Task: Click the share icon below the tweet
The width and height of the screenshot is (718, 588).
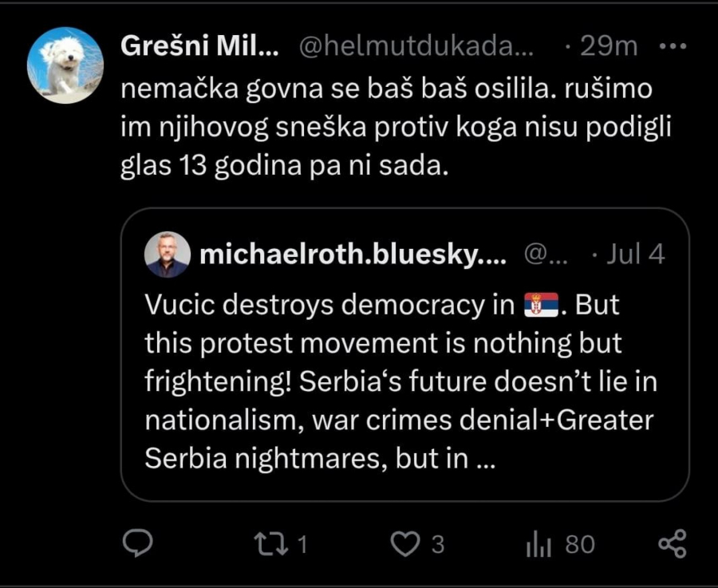Action: coord(672,544)
